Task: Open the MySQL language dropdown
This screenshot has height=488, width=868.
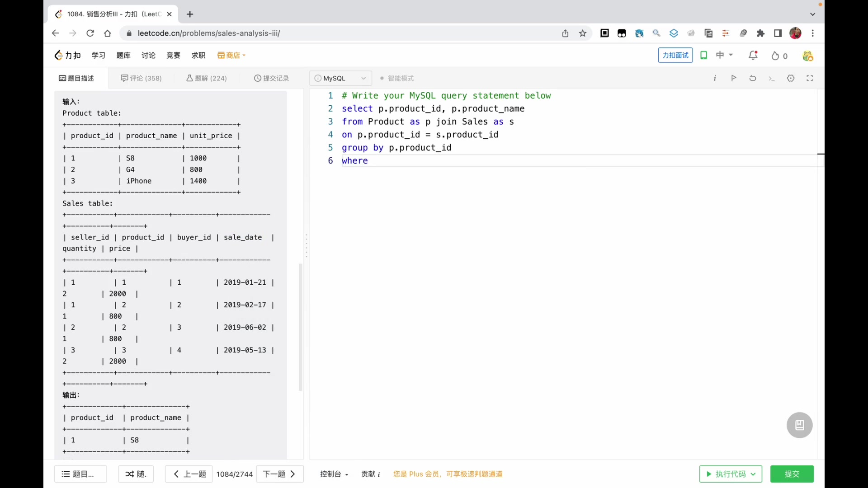Action: pos(340,78)
